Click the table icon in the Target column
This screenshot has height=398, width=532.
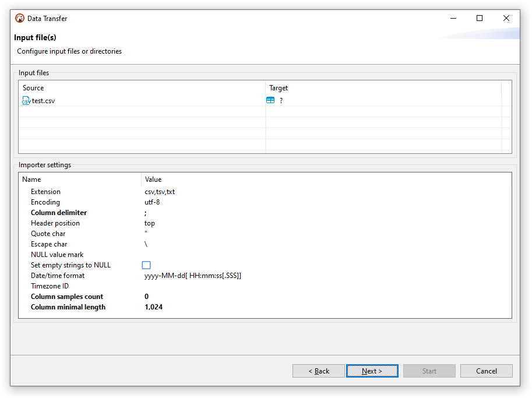coord(270,100)
